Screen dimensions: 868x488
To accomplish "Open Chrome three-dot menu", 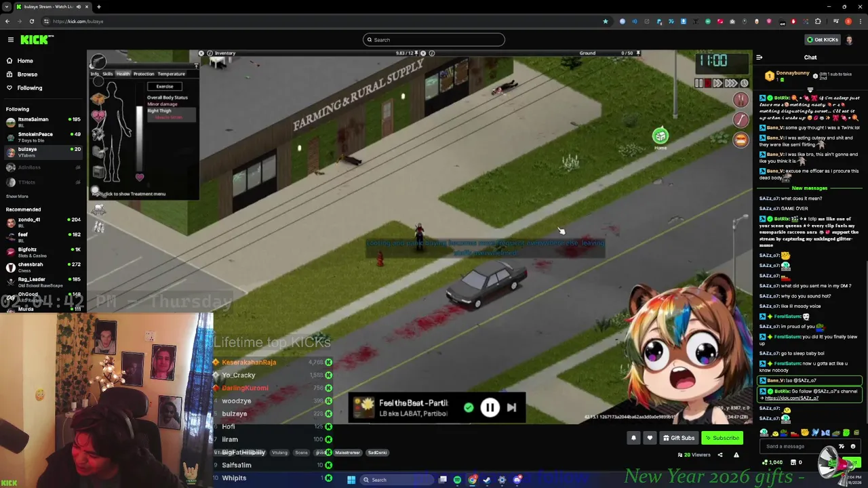I will (x=861, y=21).
